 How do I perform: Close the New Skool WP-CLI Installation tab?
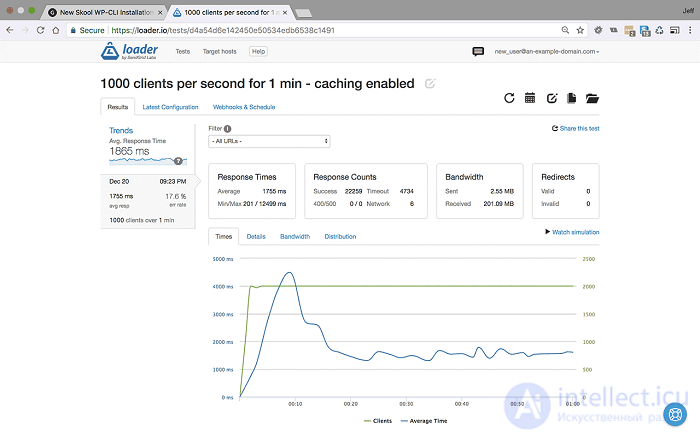(160, 12)
